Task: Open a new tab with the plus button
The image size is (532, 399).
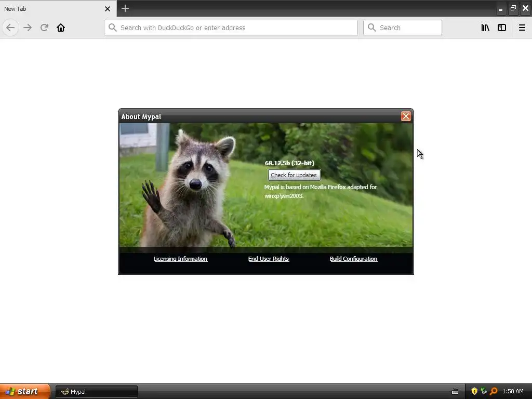Action: coord(125,8)
